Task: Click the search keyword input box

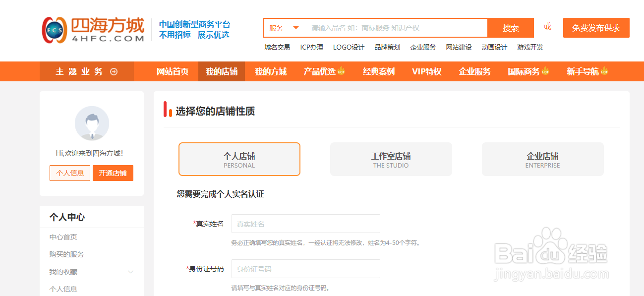Action: pos(396,28)
